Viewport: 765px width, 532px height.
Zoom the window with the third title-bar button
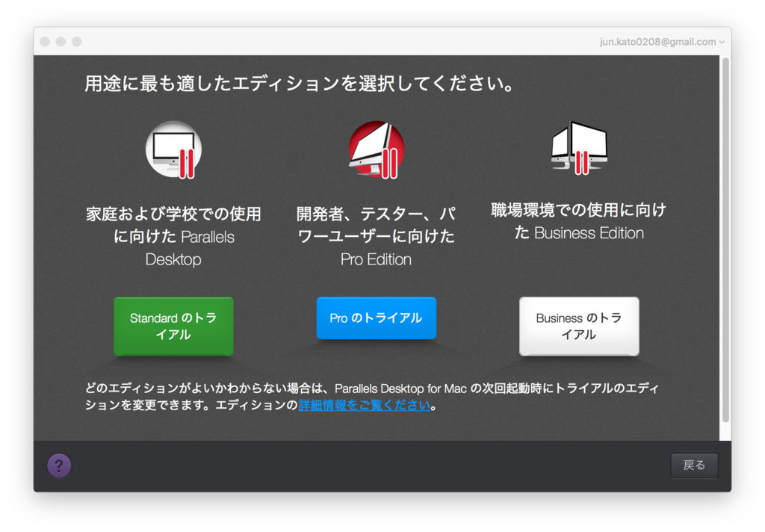[77, 42]
